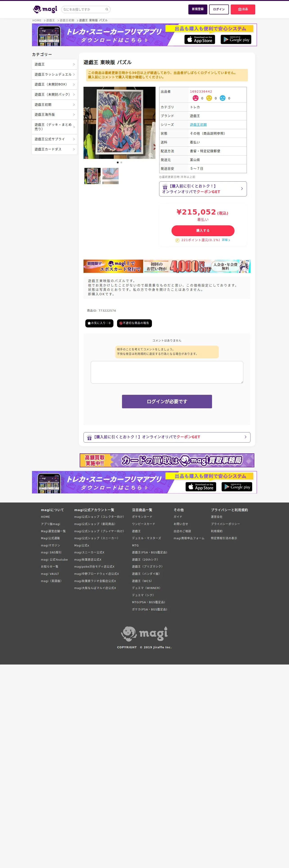Focus the comment text area
This screenshot has width=289, height=868.
tap(167, 372)
